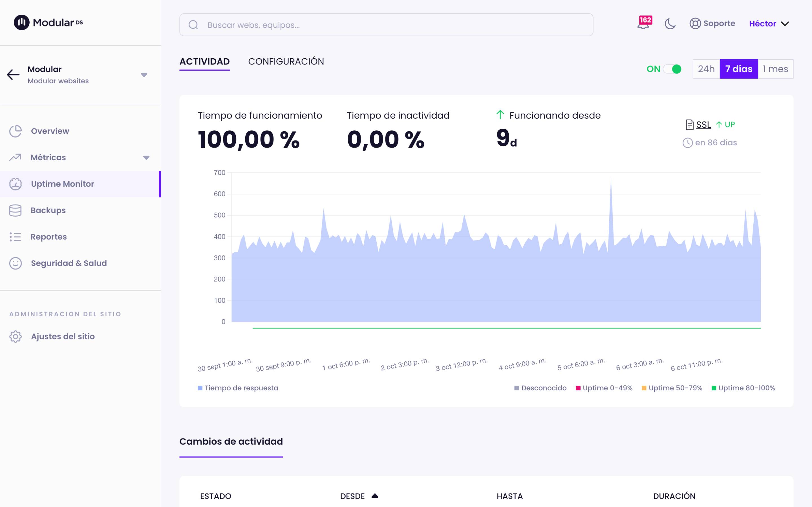Click the notifications bell showing 162

click(x=644, y=24)
